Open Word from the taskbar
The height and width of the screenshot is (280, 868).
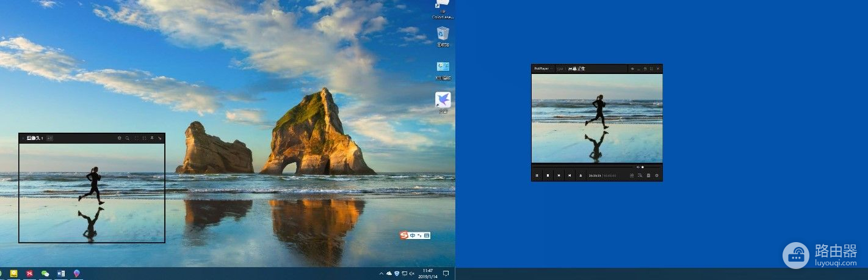coord(60,273)
